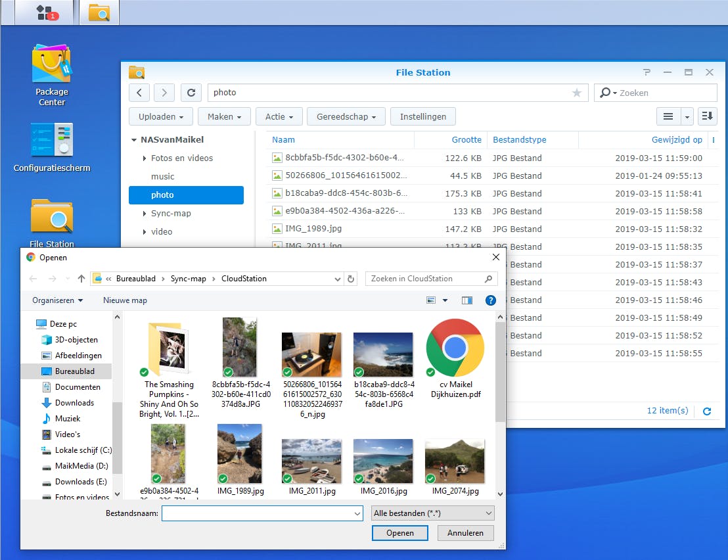This screenshot has height=560, width=728.
Task: Click the Bestandsnaam input field
Action: click(258, 513)
